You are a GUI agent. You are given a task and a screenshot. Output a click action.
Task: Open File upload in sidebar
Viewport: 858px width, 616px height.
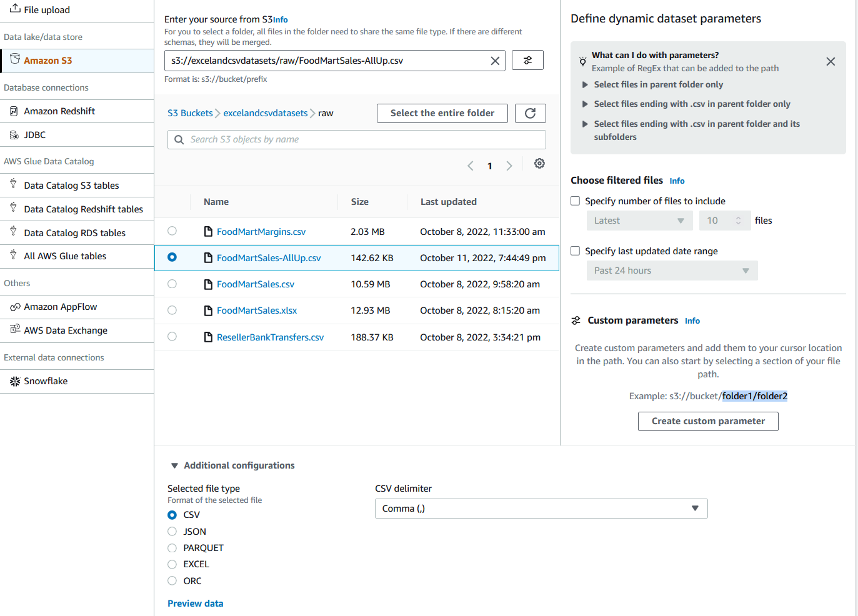tap(77, 10)
